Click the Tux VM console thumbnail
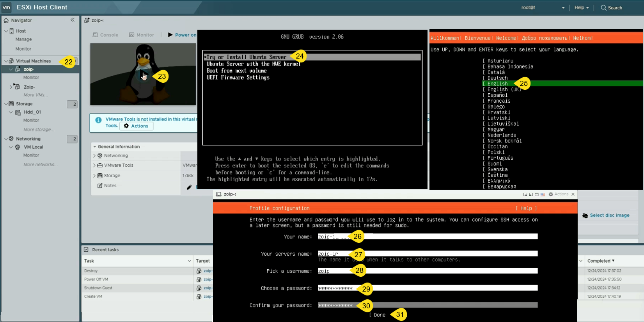Screen dimensions: 644x322 pyautogui.click(x=143, y=74)
